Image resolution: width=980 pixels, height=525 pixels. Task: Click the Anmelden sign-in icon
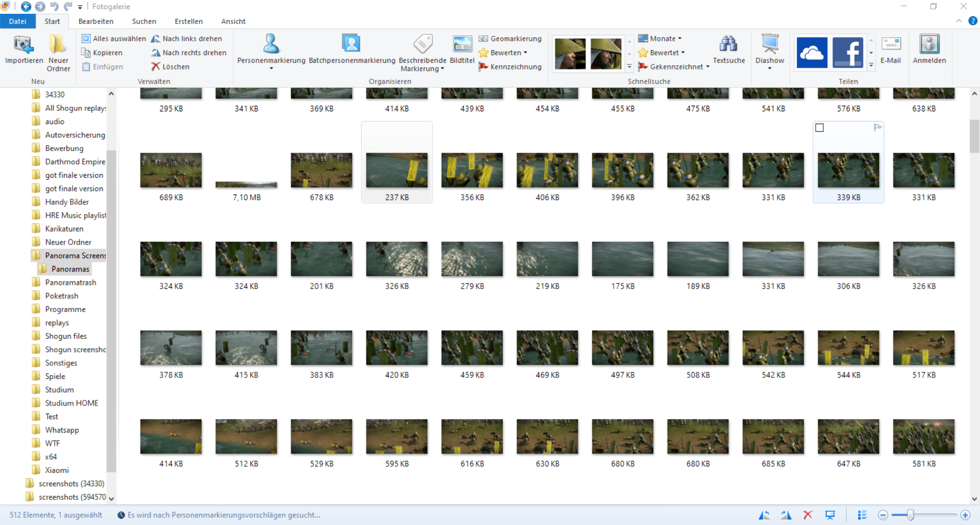click(929, 49)
